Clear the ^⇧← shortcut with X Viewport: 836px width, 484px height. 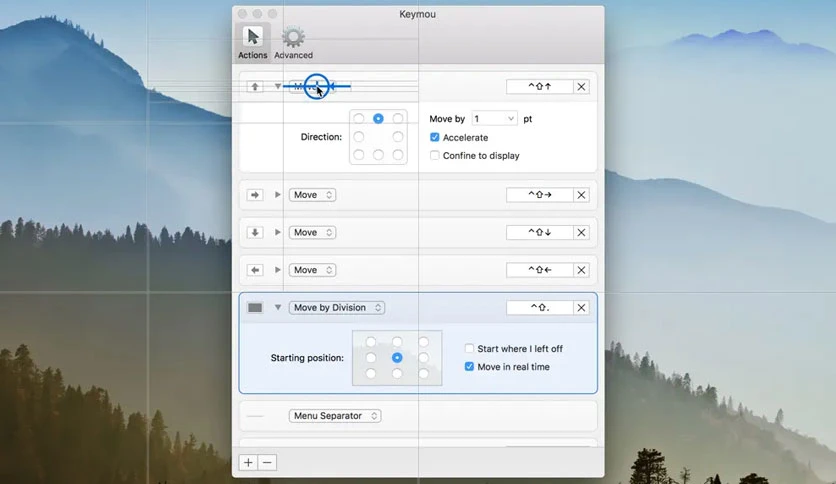[581, 270]
